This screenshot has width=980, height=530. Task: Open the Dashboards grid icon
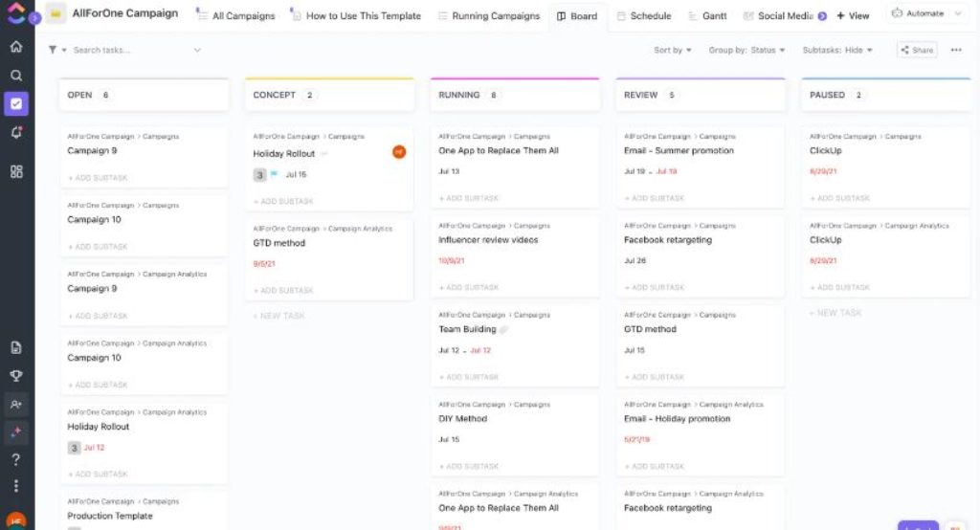(16, 171)
